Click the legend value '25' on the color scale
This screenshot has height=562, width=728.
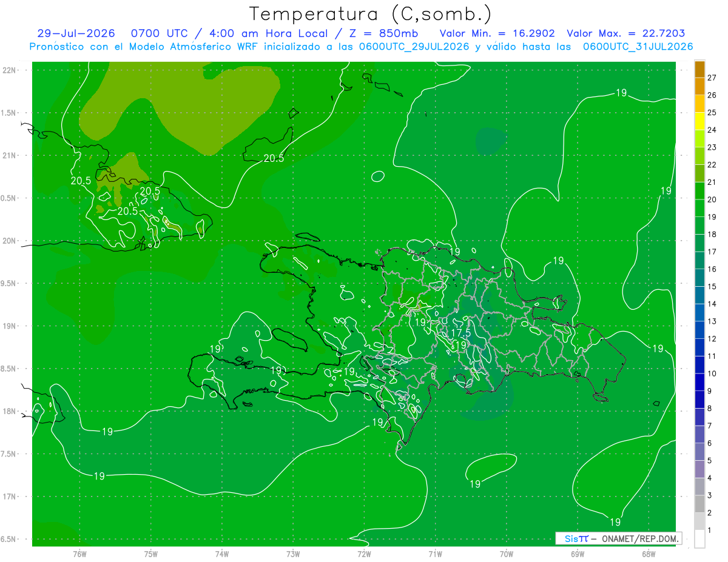[712, 112]
